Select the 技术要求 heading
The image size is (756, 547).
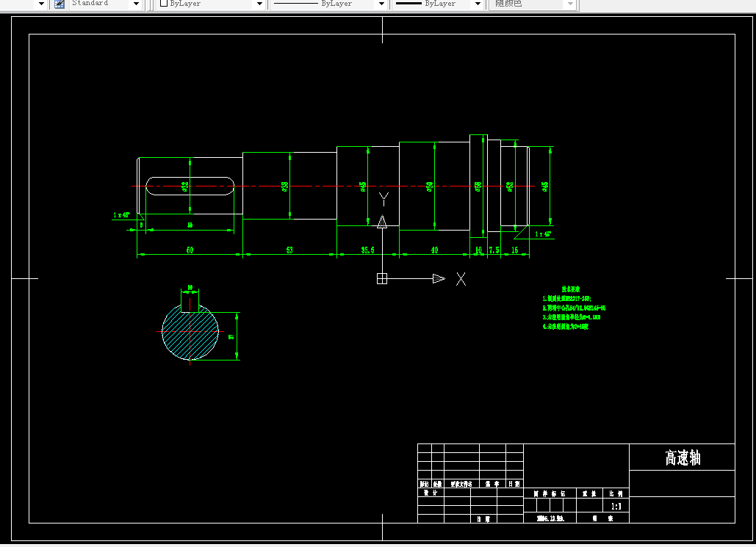tap(571, 289)
